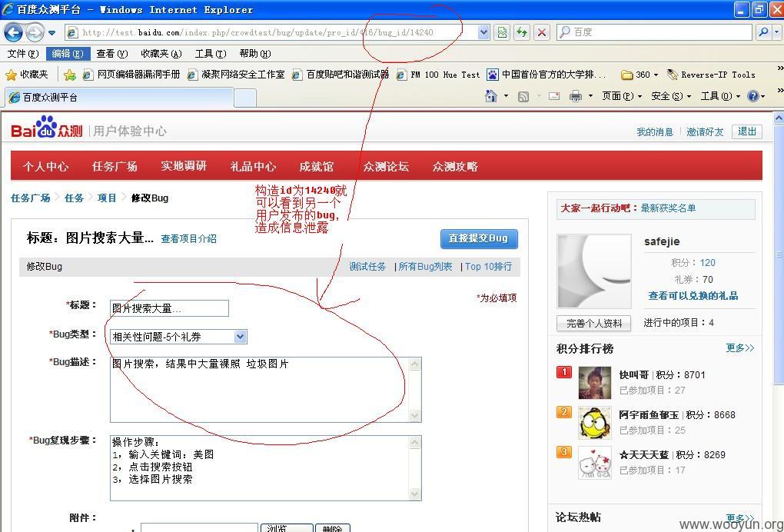Screen dimensions: 784x532
Task: Click the 收藏夹 star button
Action: [x=27, y=75]
